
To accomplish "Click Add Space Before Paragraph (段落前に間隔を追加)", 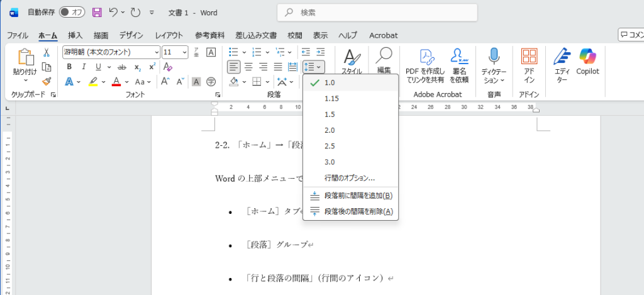I will point(358,196).
